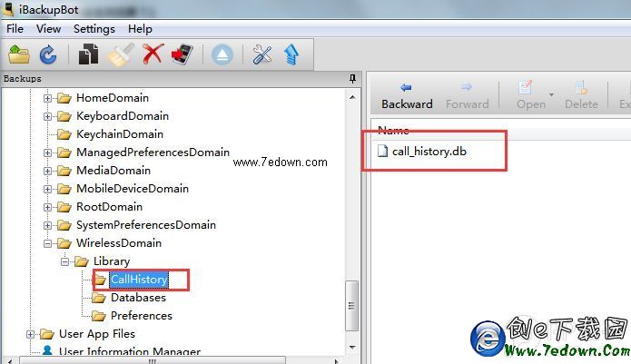Select the CallHistory folder
Image resolution: width=631 pixels, height=364 pixels.
point(139,280)
